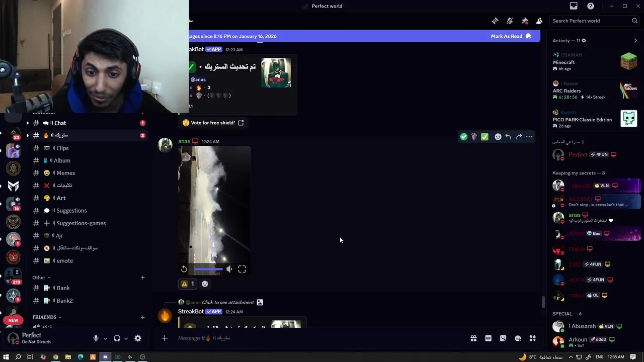Open headphone output options dropdown arrow
Image resolution: width=644 pixels, height=362 pixels.
pyautogui.click(x=126, y=338)
